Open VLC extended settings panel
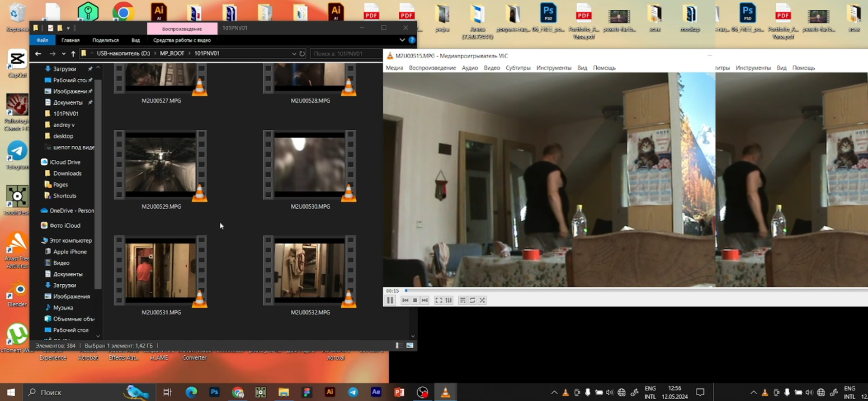This screenshot has height=401, width=868. tap(448, 300)
